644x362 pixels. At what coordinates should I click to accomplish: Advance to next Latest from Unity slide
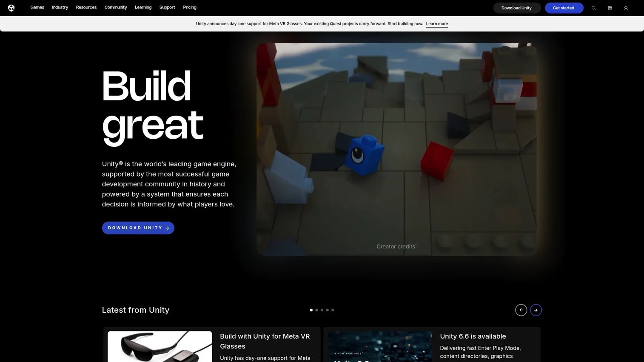click(536, 310)
